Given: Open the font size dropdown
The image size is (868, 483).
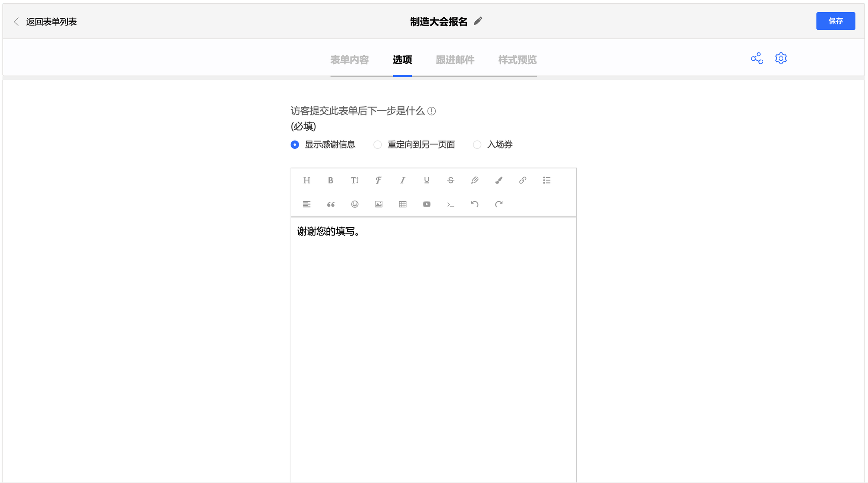Looking at the screenshot, I should (x=355, y=180).
